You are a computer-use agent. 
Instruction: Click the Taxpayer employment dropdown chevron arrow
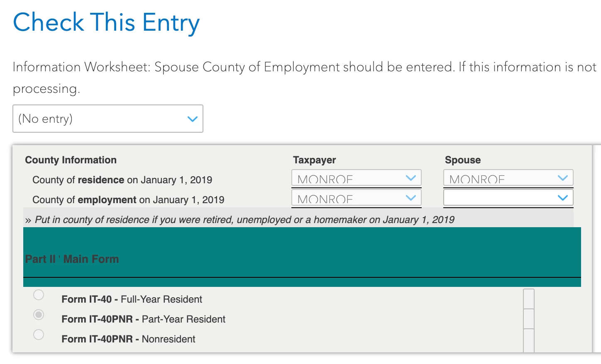tap(410, 198)
